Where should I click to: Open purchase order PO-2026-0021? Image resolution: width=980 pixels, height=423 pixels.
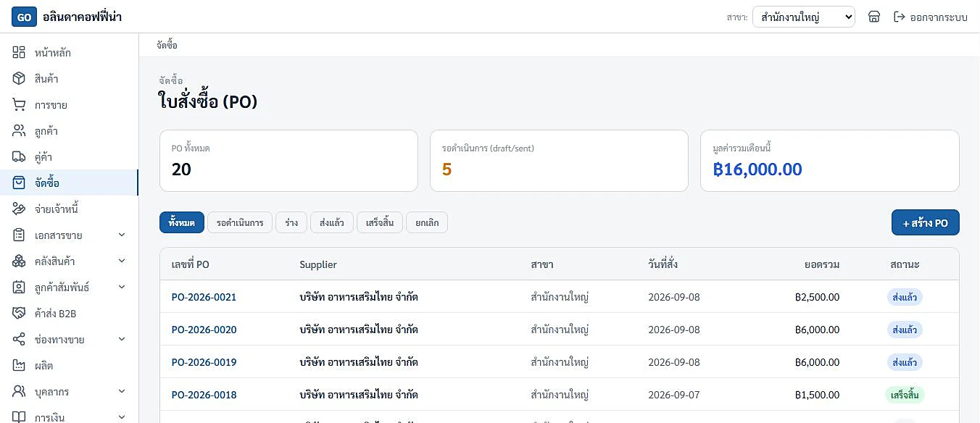pyautogui.click(x=204, y=297)
